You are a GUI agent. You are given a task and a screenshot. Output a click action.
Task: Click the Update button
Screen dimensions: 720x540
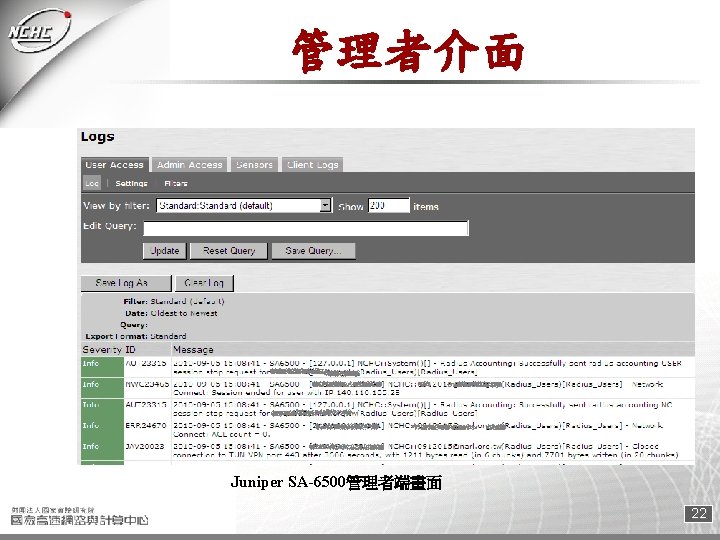[x=165, y=251]
